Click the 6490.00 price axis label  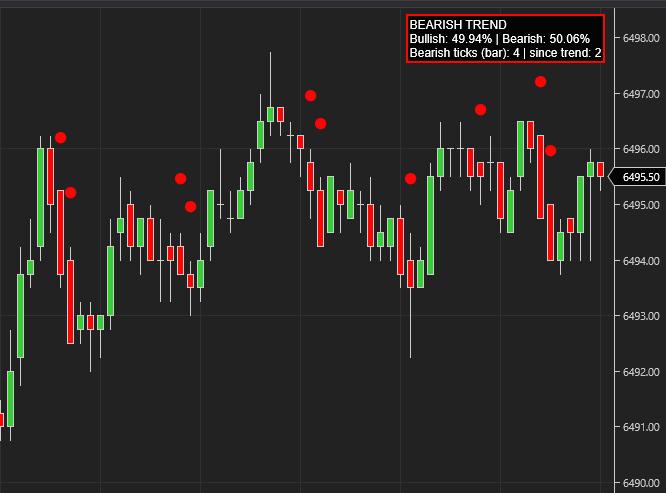click(x=641, y=483)
